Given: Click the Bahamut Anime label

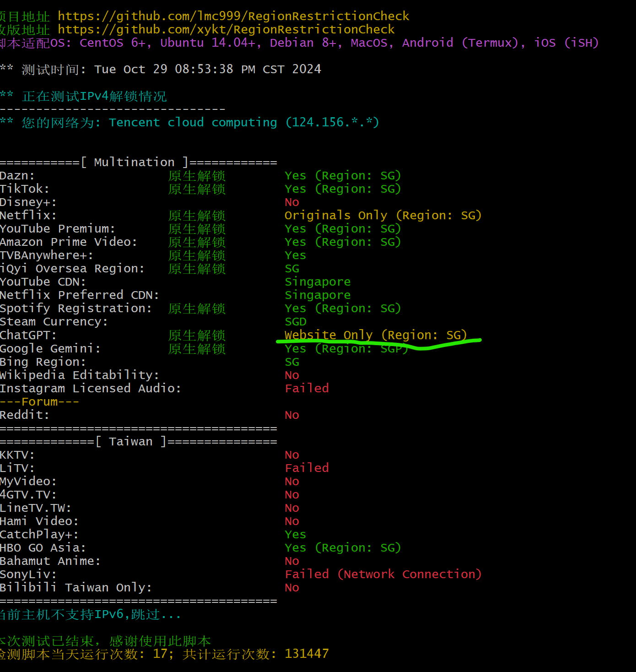Looking at the screenshot, I should (50, 561).
